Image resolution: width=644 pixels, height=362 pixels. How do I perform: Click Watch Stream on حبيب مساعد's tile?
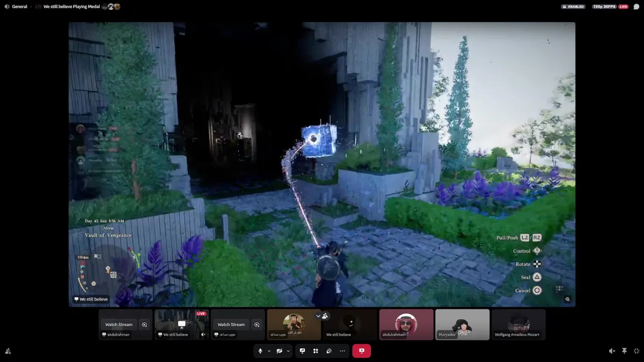point(231,324)
